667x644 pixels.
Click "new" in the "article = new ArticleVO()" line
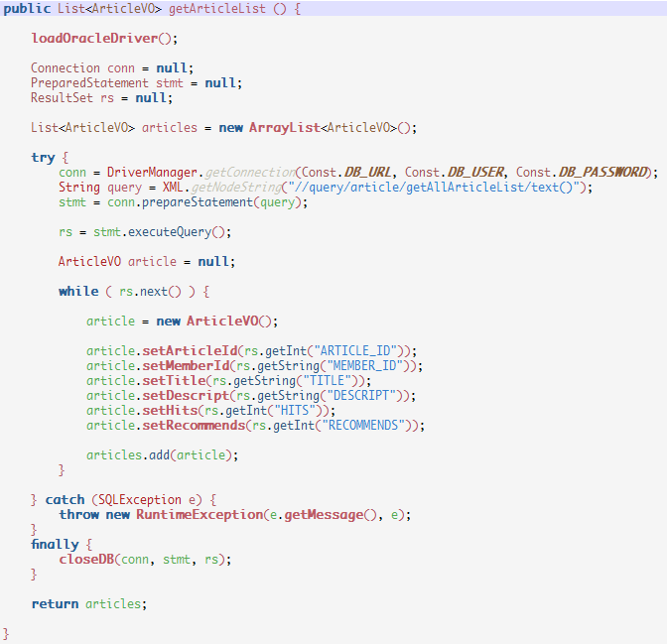[x=168, y=322]
